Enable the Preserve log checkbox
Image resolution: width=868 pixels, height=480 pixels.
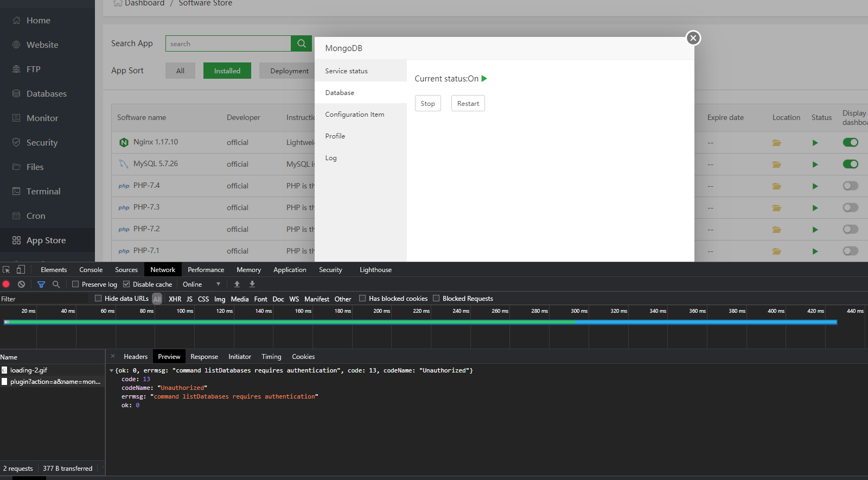pos(76,284)
